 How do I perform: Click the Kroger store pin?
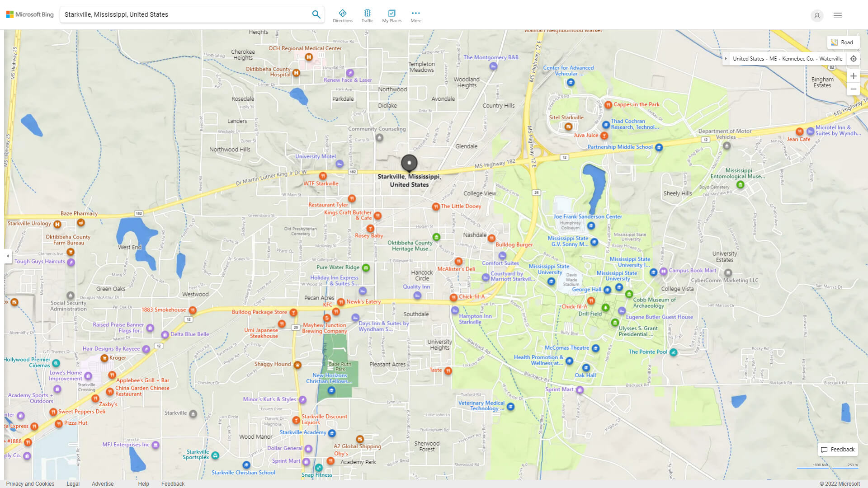pyautogui.click(x=104, y=357)
